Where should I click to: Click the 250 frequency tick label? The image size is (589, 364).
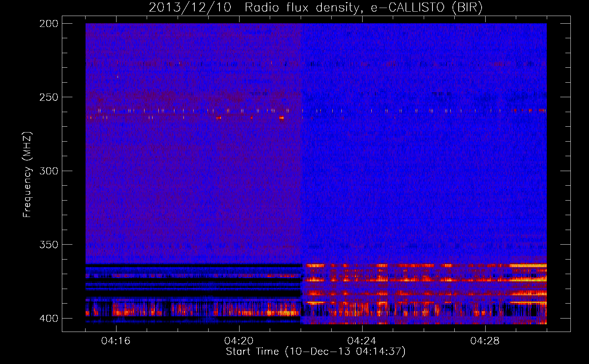coord(49,97)
